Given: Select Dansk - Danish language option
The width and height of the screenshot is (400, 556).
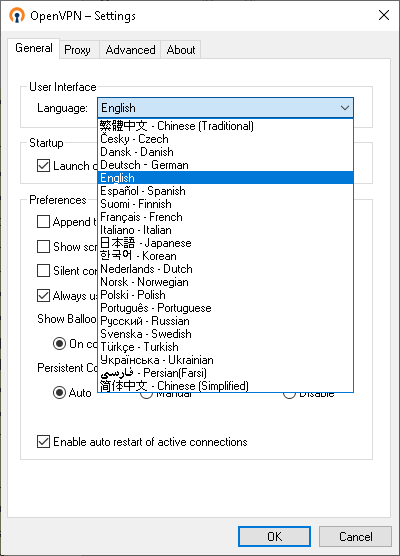Looking at the screenshot, I should coord(226,152).
